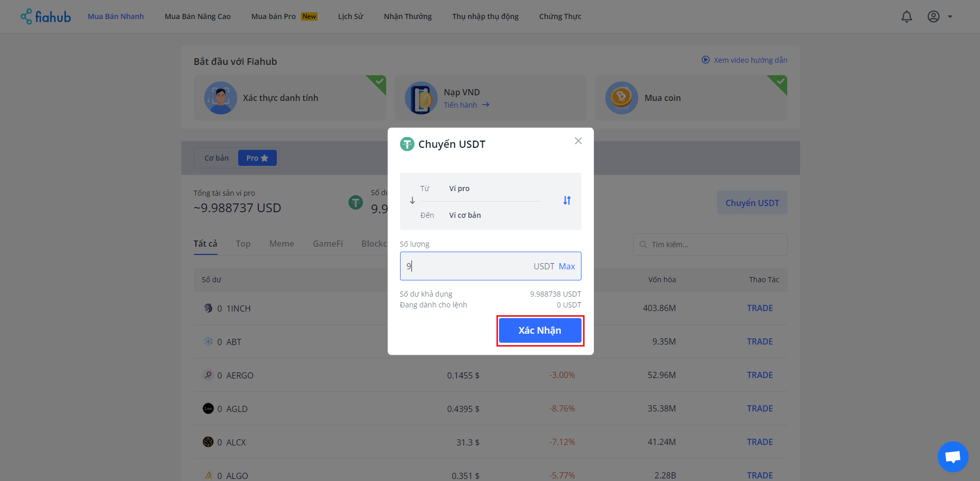The image size is (980, 481).
Task: Click play icon for tutorial video
Action: click(x=705, y=60)
